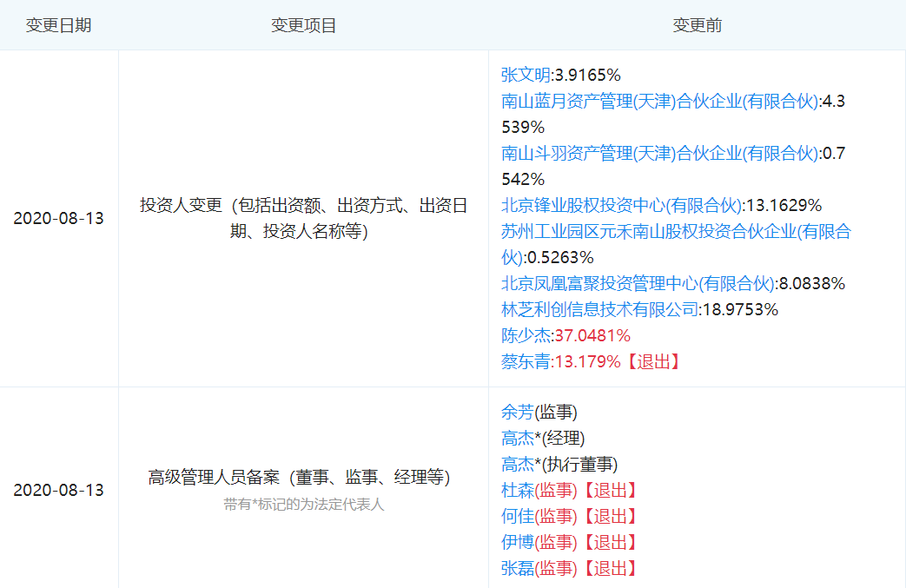Image resolution: width=906 pixels, height=588 pixels.
Task: Select the 变更日期 column header
Action: click(58, 25)
